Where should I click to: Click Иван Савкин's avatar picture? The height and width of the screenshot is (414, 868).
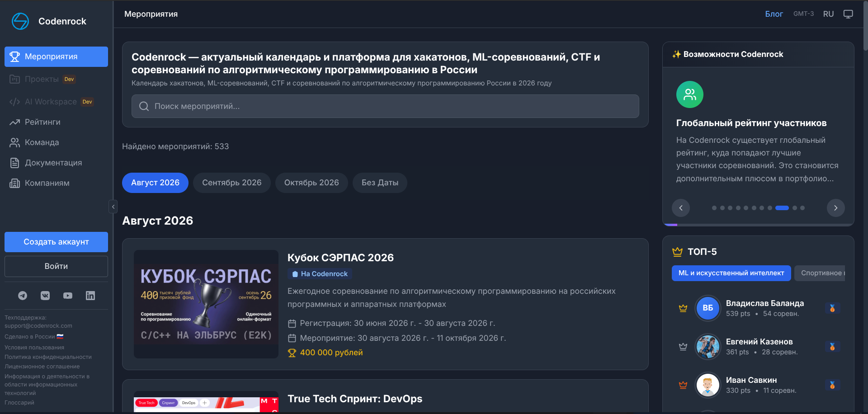pyautogui.click(x=708, y=385)
